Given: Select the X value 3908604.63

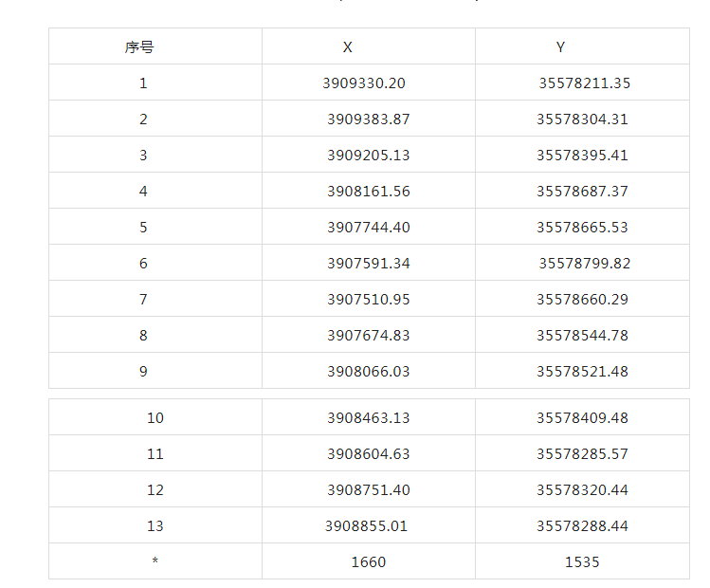Looking at the screenshot, I should click(369, 454).
